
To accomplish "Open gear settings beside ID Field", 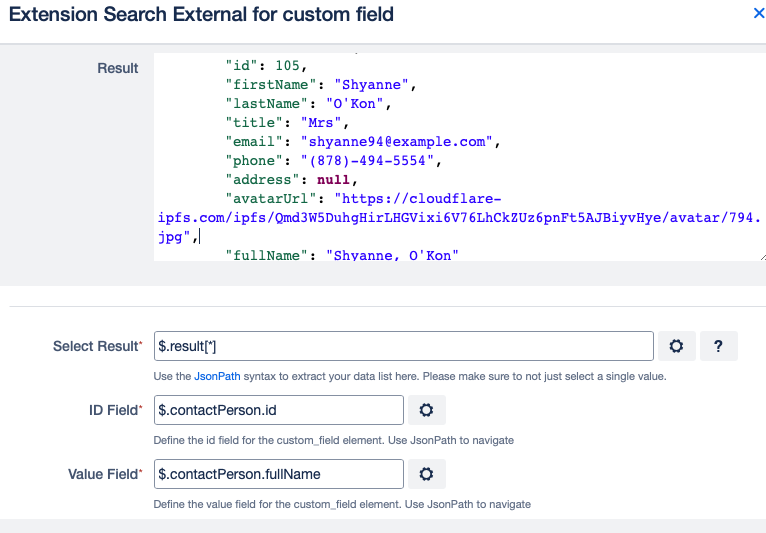I will (x=426, y=410).
